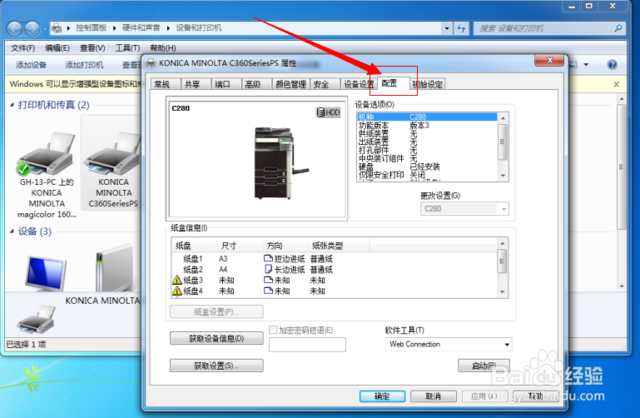The width and height of the screenshot is (640, 418).
Task: Open the 帮助(H) menu
Action: click(163, 48)
